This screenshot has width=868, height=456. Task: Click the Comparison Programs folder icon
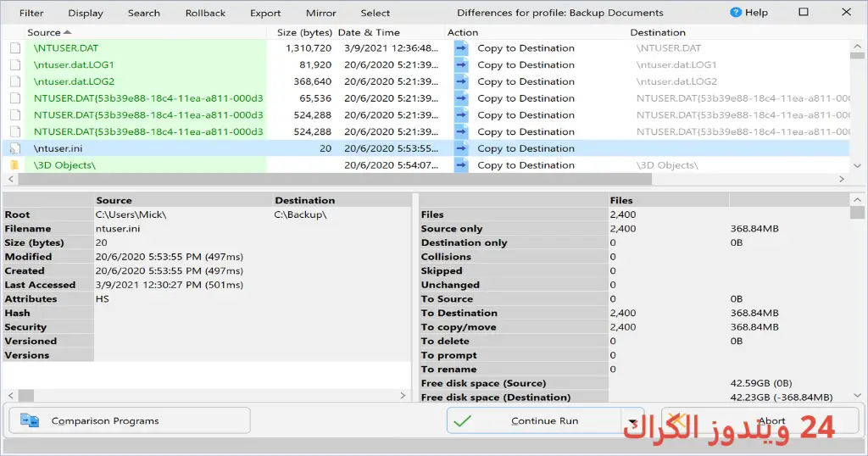point(30,420)
